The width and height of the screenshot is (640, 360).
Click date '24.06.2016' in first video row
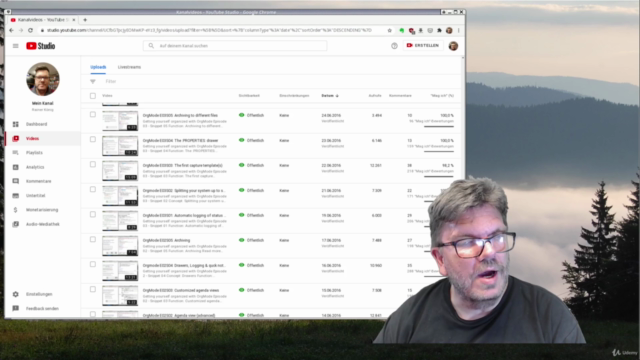[331, 116]
